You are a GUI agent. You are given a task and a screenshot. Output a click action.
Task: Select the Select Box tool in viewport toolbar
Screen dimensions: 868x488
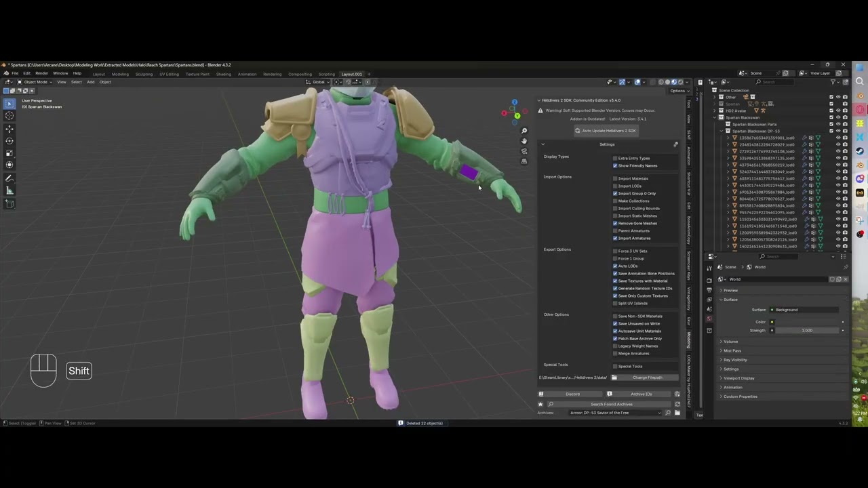(x=9, y=104)
